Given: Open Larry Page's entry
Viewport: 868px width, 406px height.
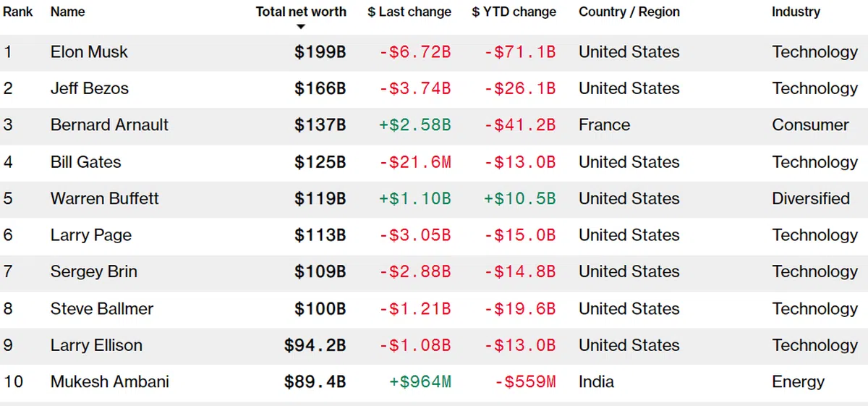Looking at the screenshot, I should 91,235.
